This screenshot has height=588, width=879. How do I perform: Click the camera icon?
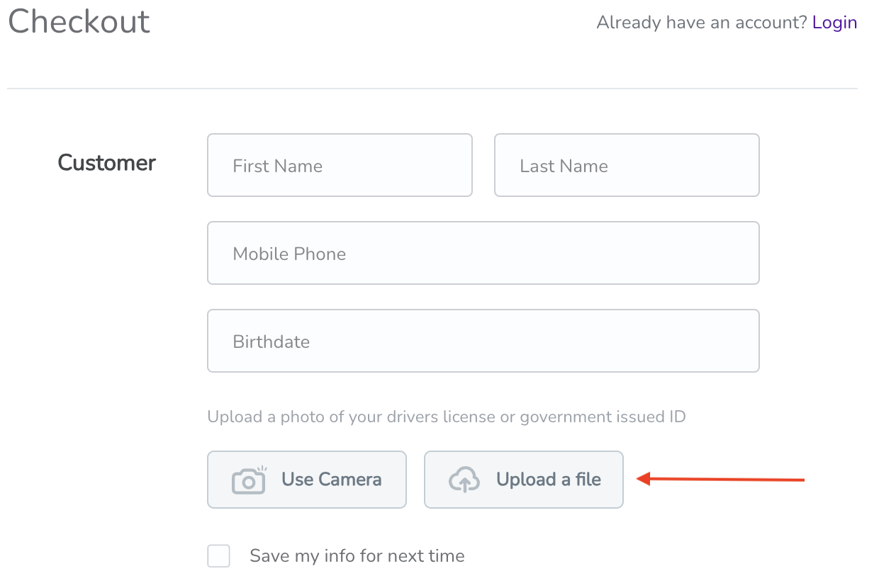(x=248, y=480)
